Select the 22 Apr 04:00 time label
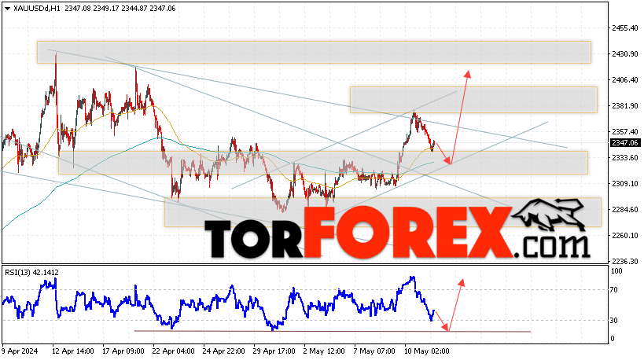 tap(173, 351)
